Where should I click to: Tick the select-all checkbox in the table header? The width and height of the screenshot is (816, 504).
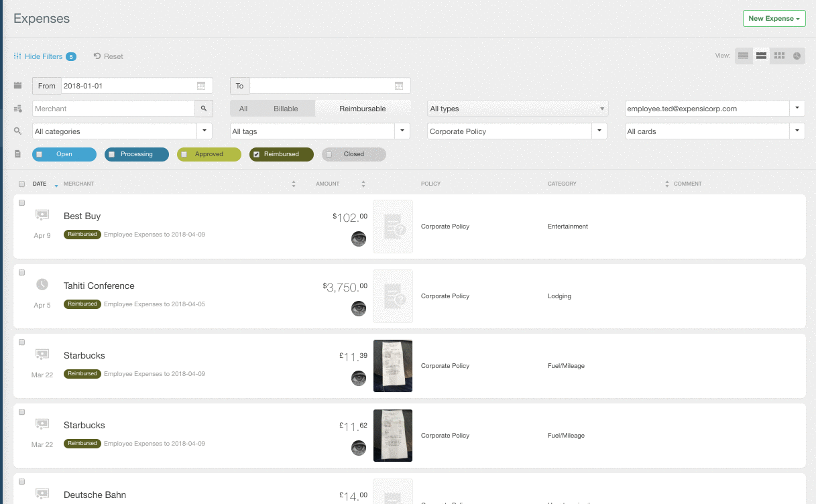(22, 184)
